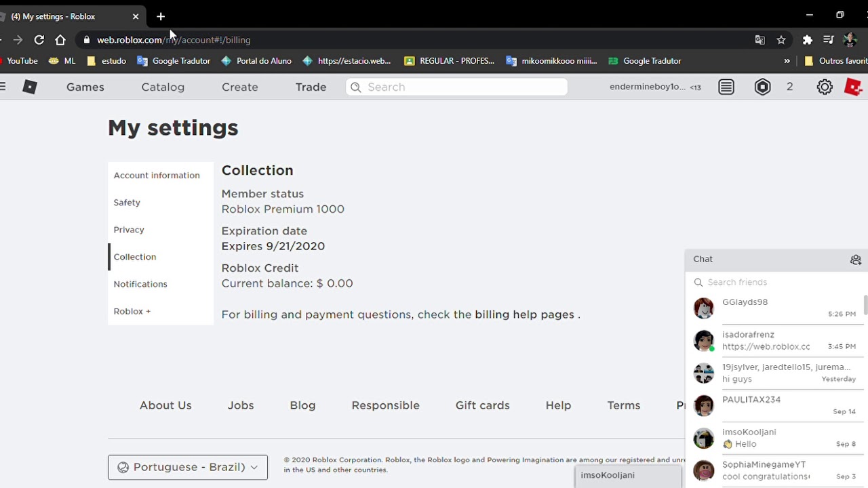This screenshot has width=868, height=488.
Task: Open a new browser tab
Action: pyautogui.click(x=161, y=16)
